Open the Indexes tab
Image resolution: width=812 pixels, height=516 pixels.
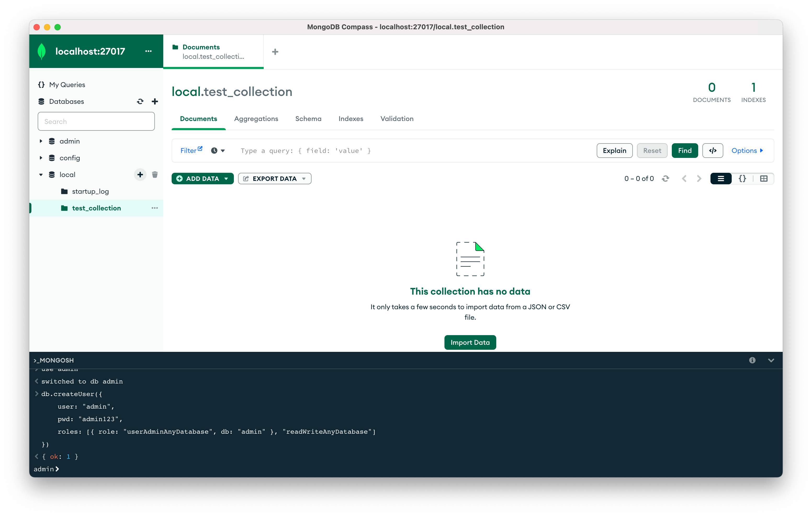[351, 119]
